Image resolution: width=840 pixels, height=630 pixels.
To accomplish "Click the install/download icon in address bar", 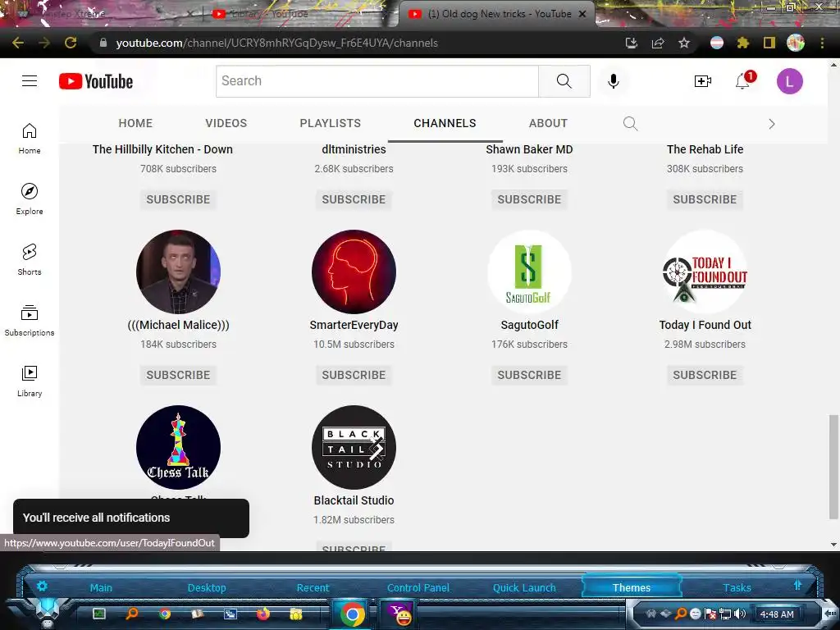I will [x=632, y=43].
